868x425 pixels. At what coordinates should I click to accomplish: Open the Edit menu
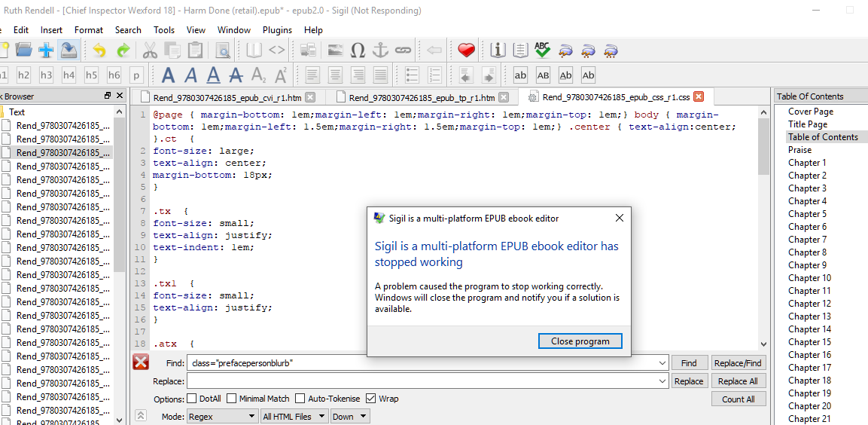21,30
